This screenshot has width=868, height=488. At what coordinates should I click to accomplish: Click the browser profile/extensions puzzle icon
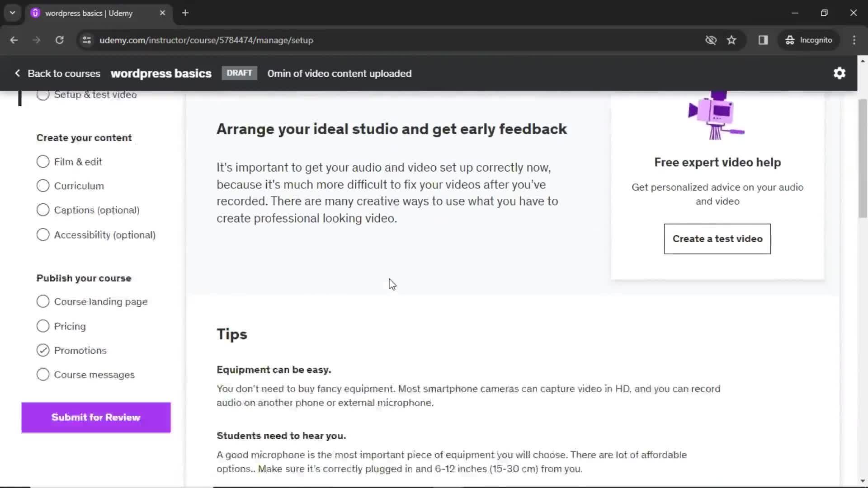click(763, 40)
